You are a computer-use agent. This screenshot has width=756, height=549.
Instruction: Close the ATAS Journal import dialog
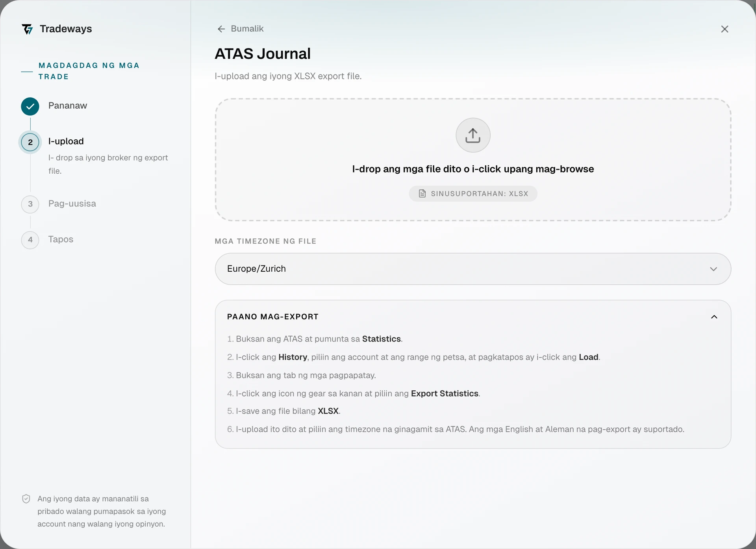coord(724,29)
